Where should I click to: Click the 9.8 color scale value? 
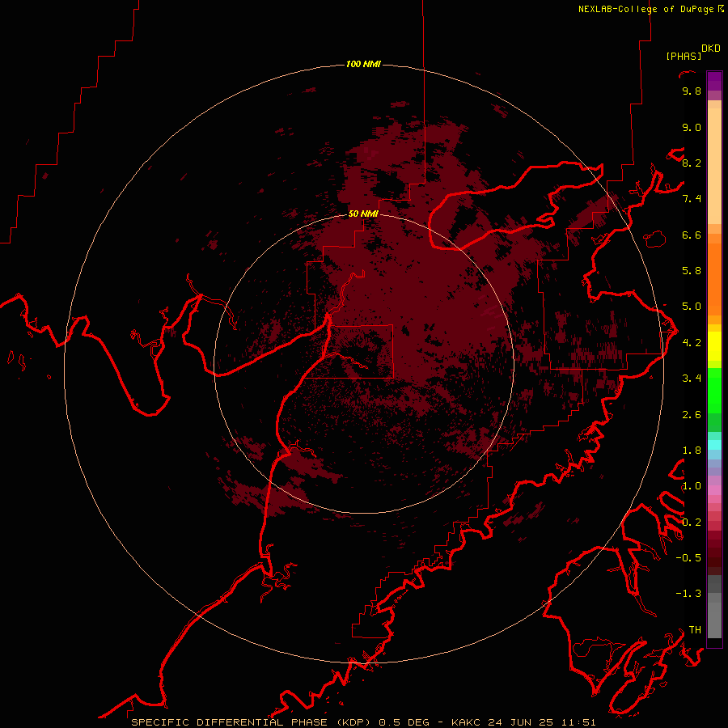click(692, 91)
